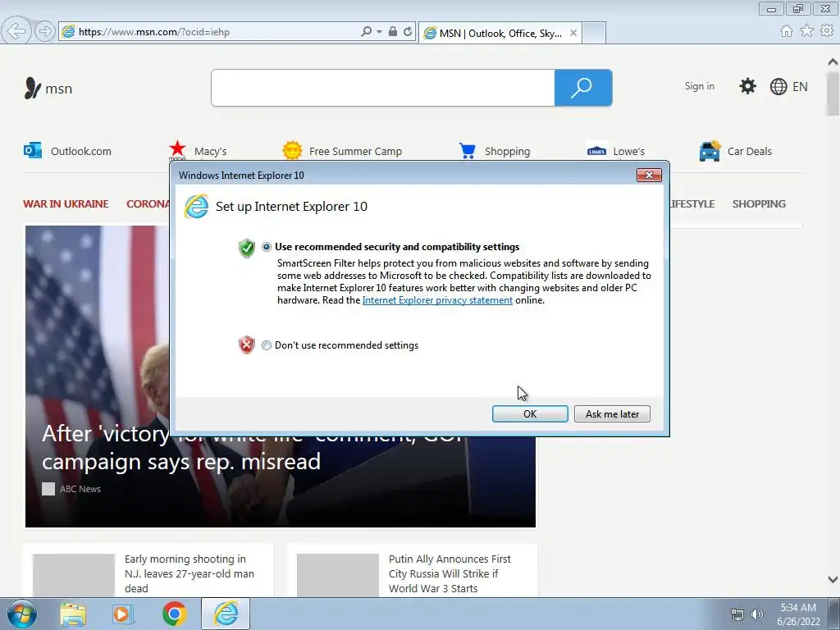Open a new blank tab
This screenshot has height=630, width=840.
594,33
